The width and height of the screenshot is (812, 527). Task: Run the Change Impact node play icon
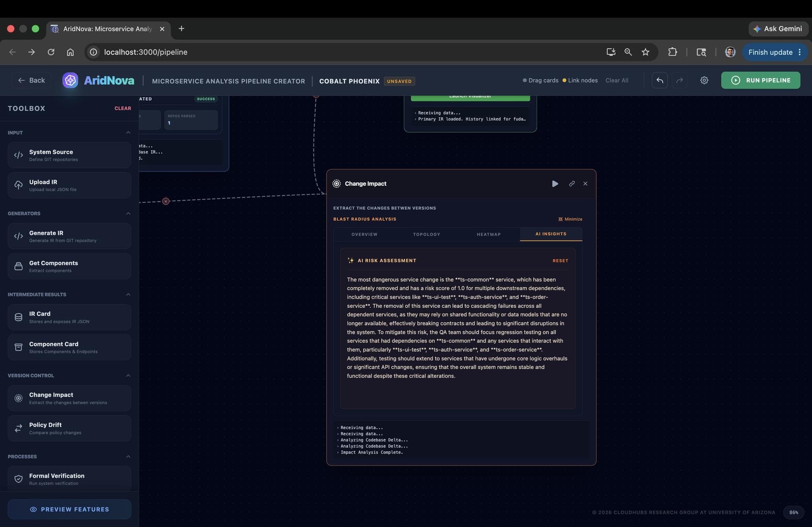tap(555, 184)
